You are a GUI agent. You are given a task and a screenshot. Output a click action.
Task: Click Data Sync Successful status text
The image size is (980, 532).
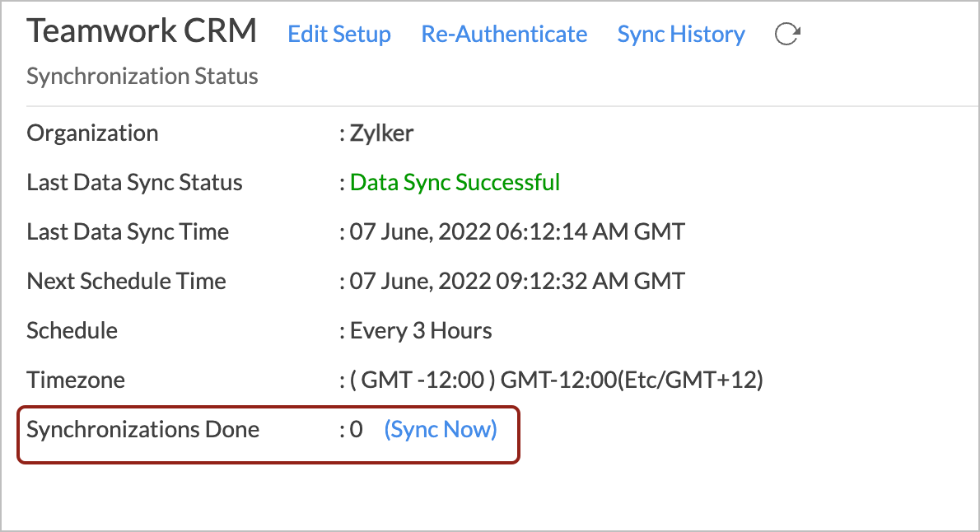click(455, 183)
